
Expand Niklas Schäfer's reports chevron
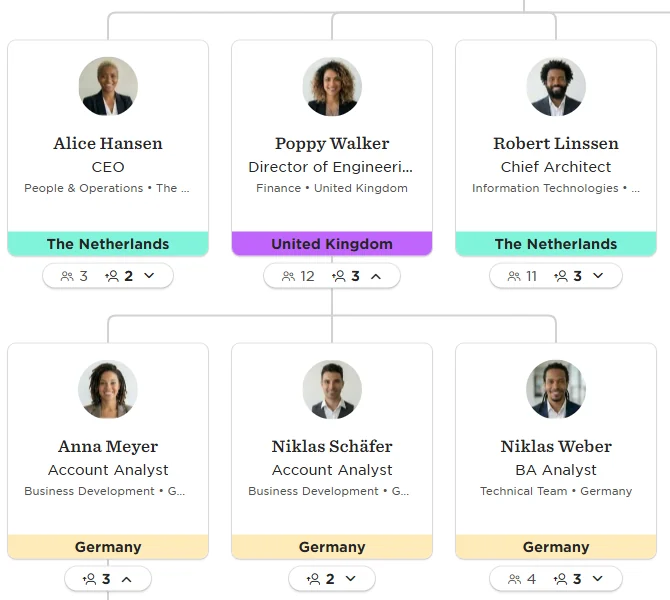pyautogui.click(x=350, y=579)
